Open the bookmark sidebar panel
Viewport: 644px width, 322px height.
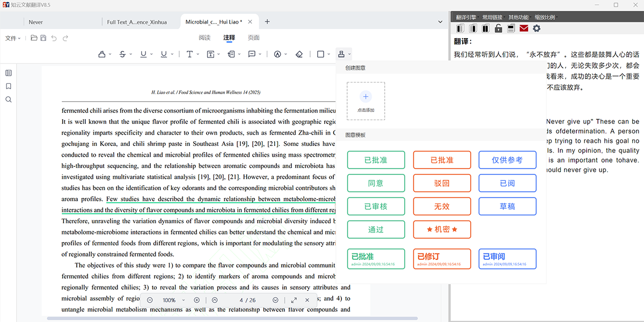coord(8,86)
